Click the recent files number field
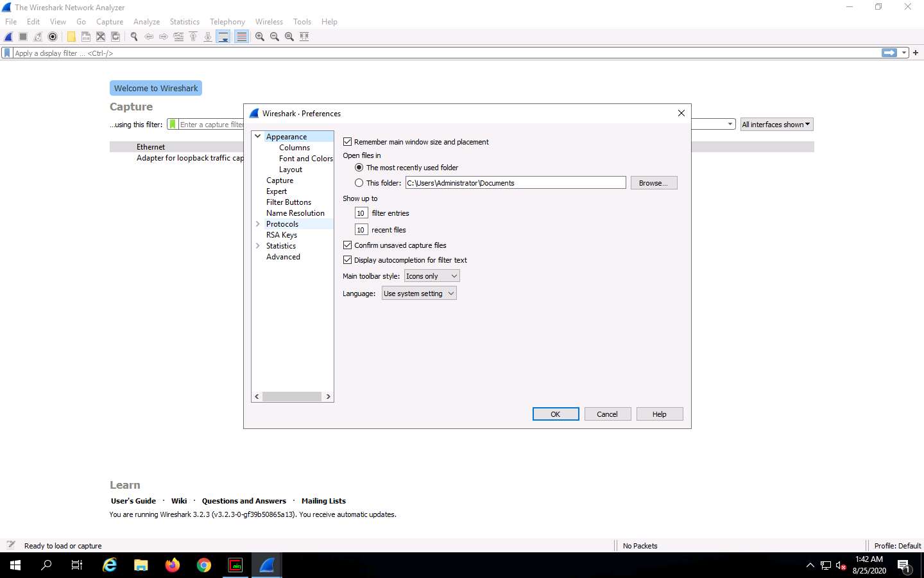 pyautogui.click(x=361, y=230)
